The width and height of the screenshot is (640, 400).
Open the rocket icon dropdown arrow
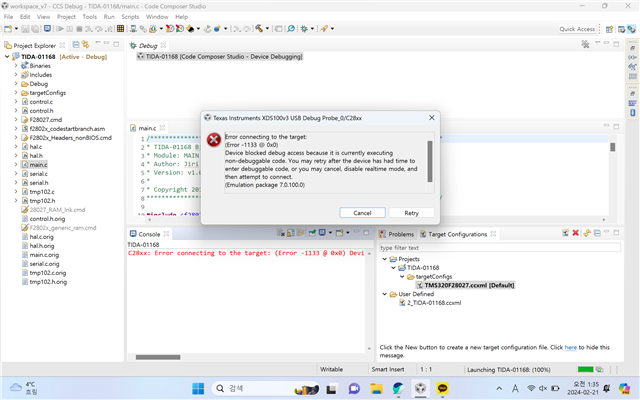pos(332,29)
